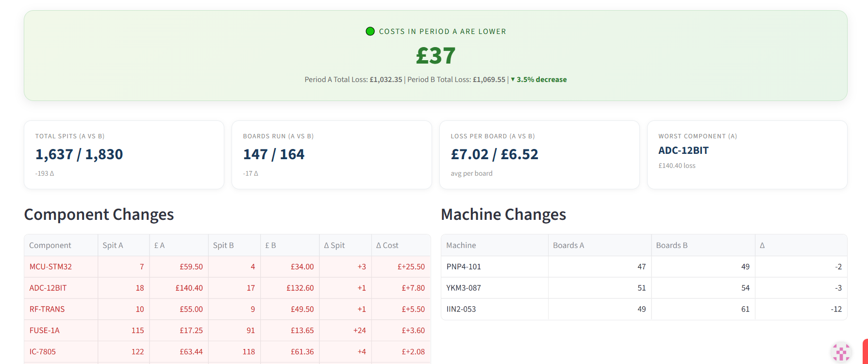Click the £55.00 cell for RF-TRANS
868x364 pixels.
179,309
